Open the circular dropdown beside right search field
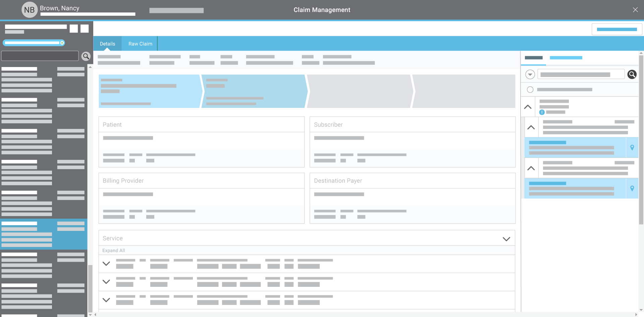The width and height of the screenshot is (644, 317). 530,74
